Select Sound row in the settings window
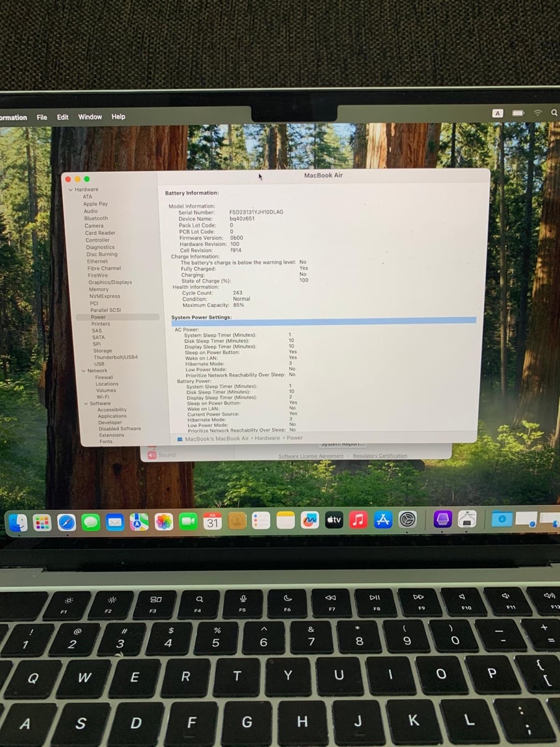 pos(162,455)
